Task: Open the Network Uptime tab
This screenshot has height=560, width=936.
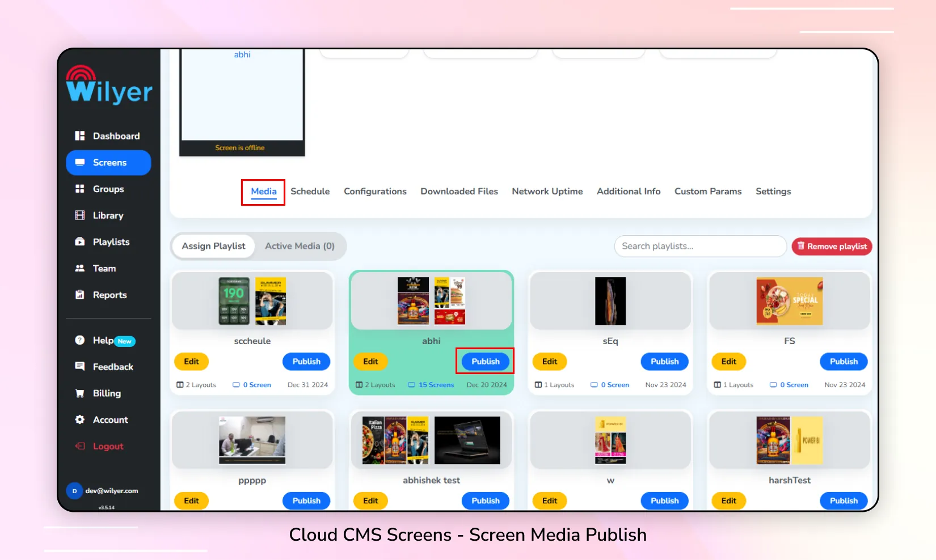Action: (x=547, y=192)
